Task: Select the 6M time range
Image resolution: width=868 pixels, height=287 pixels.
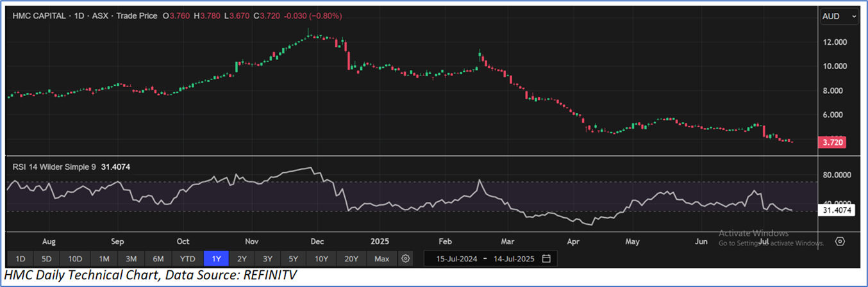Action: 158,259
